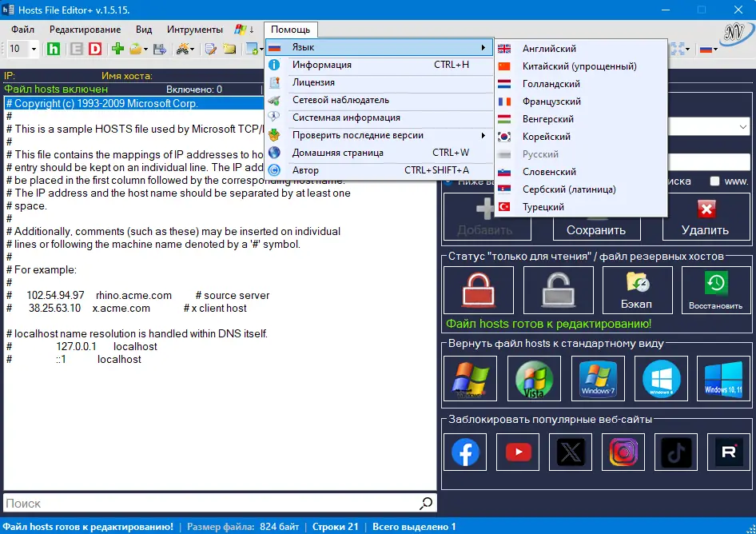This screenshot has height=534, width=756.
Task: Click the NV logo in top right corner
Action: pyautogui.click(x=737, y=33)
